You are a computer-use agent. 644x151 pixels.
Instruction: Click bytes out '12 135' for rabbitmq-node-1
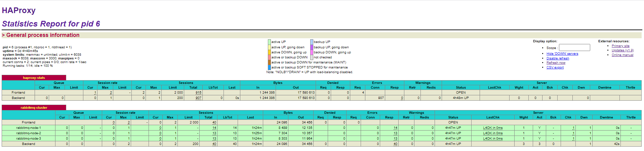tap(307, 128)
